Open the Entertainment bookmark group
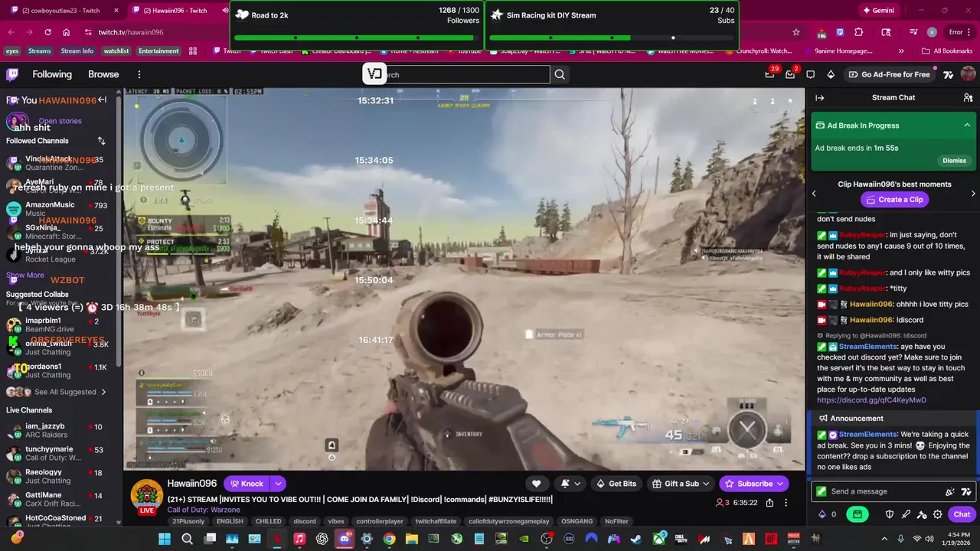 tap(158, 51)
